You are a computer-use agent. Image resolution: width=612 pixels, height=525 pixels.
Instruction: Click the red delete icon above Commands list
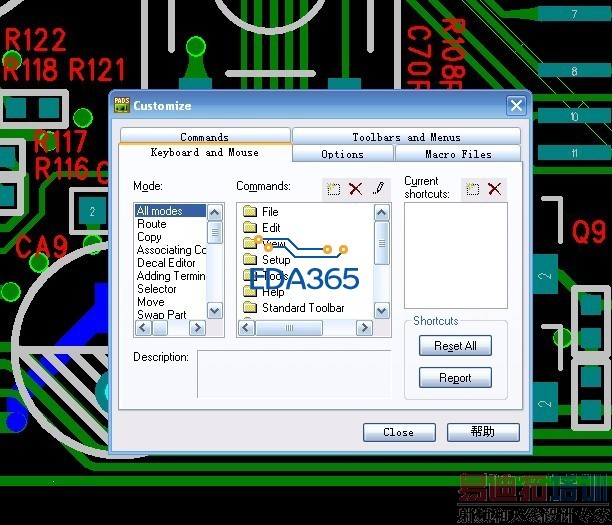tap(355, 189)
